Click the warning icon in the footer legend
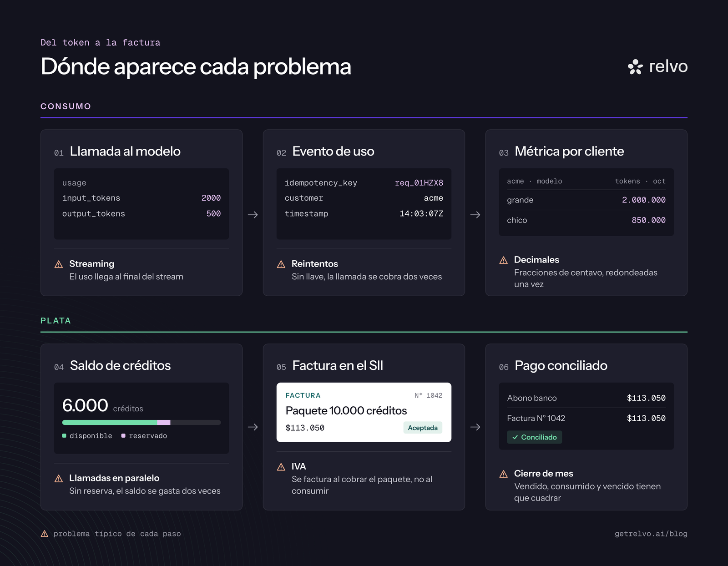 pyautogui.click(x=45, y=534)
